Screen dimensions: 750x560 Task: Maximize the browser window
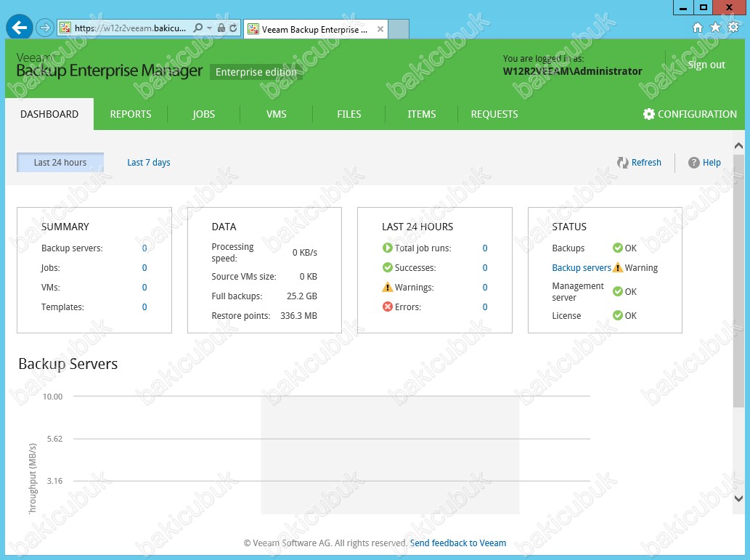click(x=703, y=8)
